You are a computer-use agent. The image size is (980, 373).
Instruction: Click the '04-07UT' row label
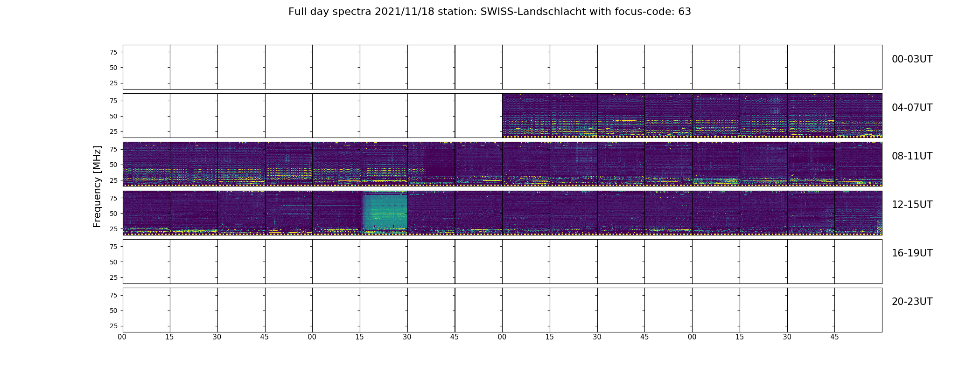click(x=912, y=108)
